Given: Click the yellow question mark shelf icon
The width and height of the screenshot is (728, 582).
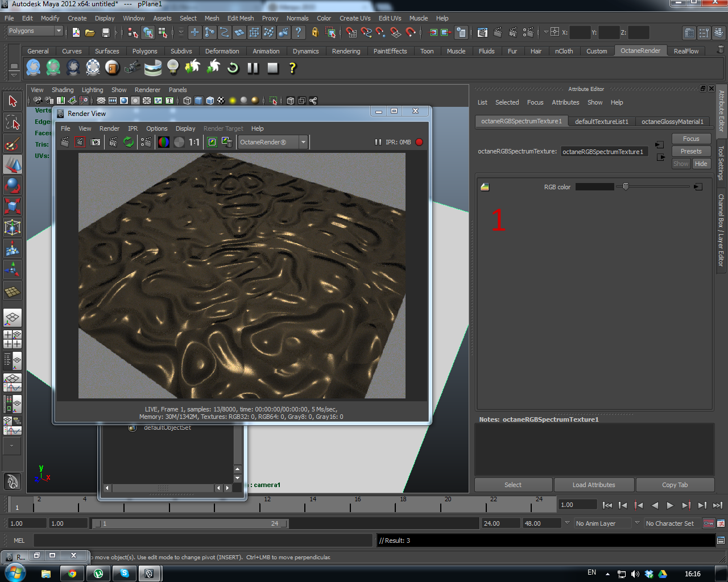Looking at the screenshot, I should pos(292,68).
